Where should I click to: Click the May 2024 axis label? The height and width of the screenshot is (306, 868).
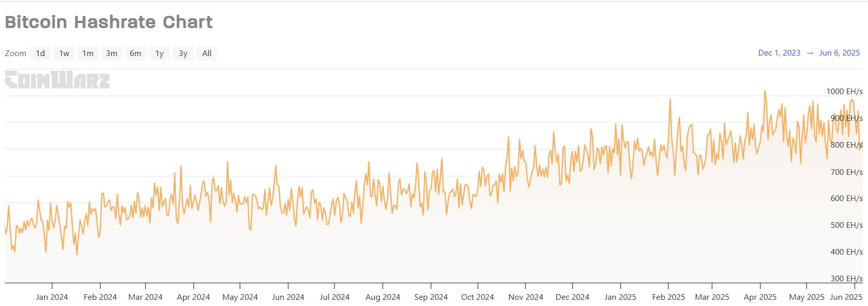240,297
